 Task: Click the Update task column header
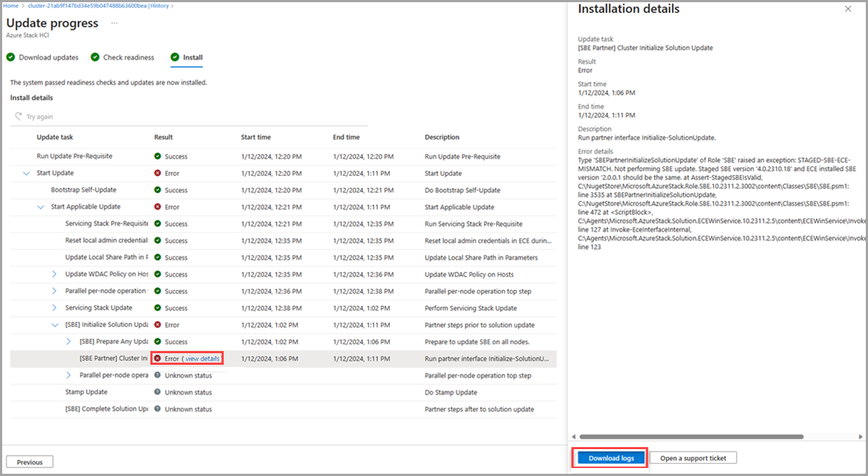54,137
